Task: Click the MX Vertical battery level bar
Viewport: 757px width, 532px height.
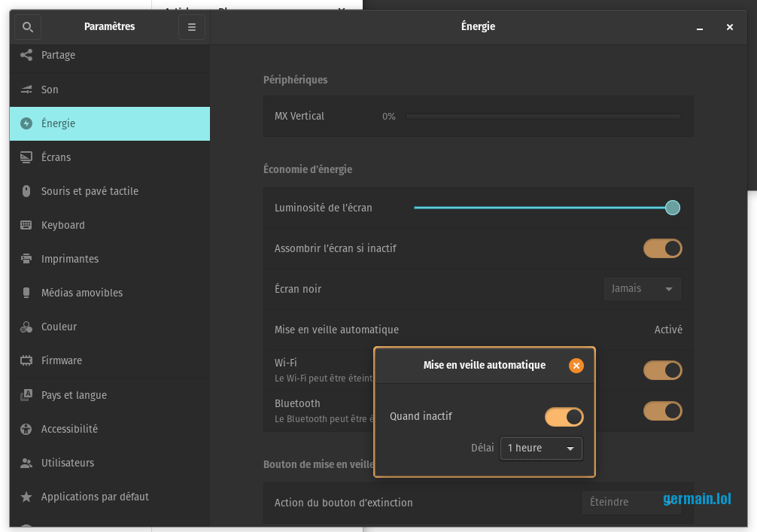Action: coord(543,117)
